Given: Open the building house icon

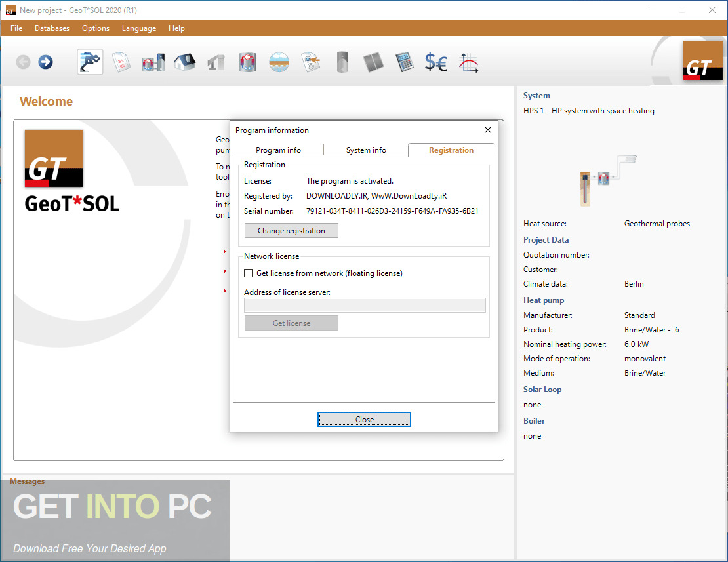Looking at the screenshot, I should pyautogui.click(x=184, y=62).
